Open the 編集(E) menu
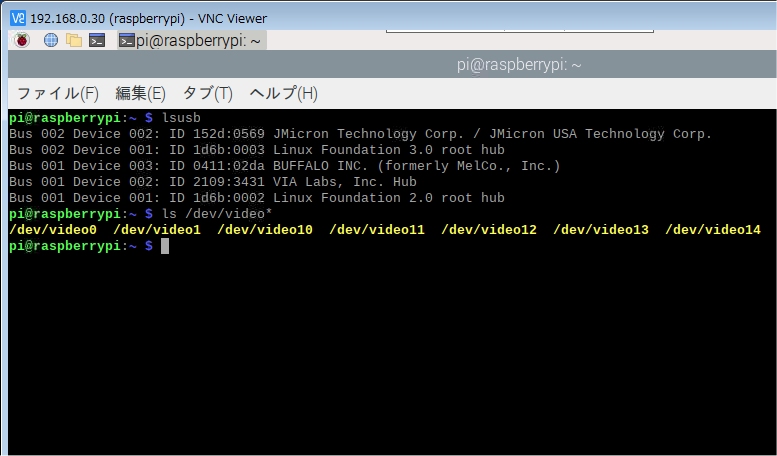The image size is (777, 456). pyautogui.click(x=140, y=93)
